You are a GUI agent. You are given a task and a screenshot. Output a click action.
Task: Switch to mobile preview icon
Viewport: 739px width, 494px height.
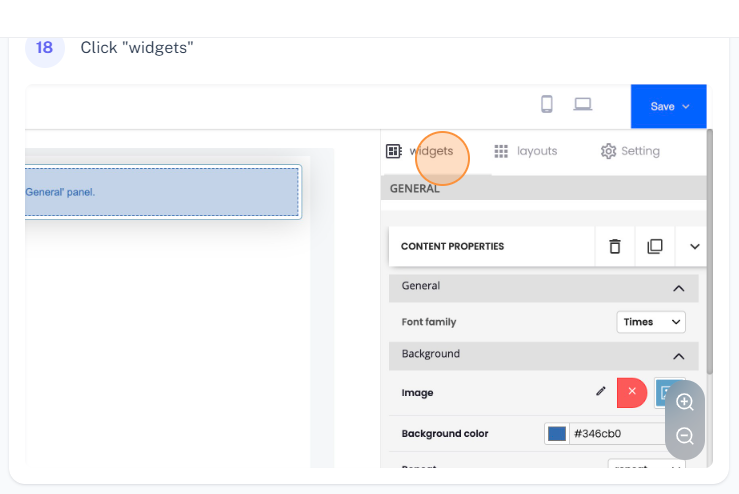[x=547, y=104]
